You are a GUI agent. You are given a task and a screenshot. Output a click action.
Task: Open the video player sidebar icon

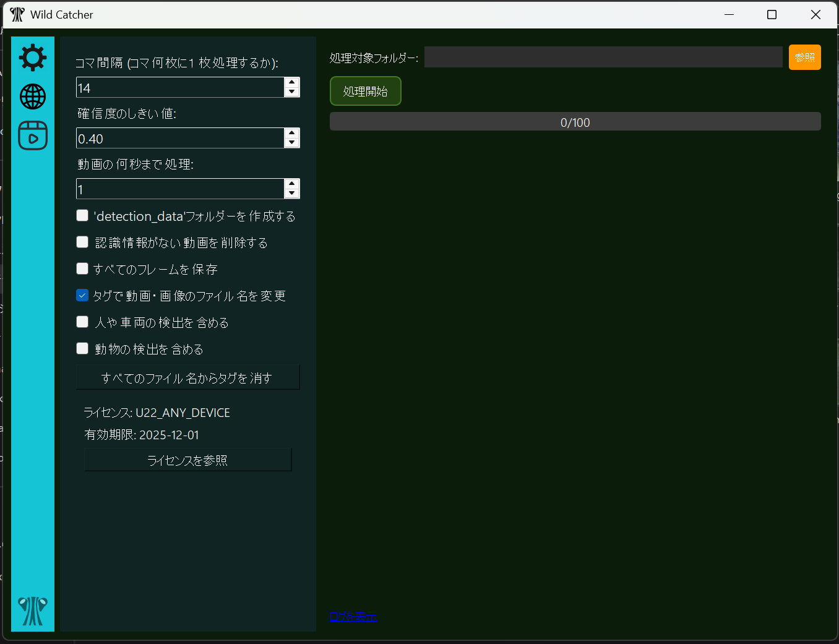(x=33, y=135)
